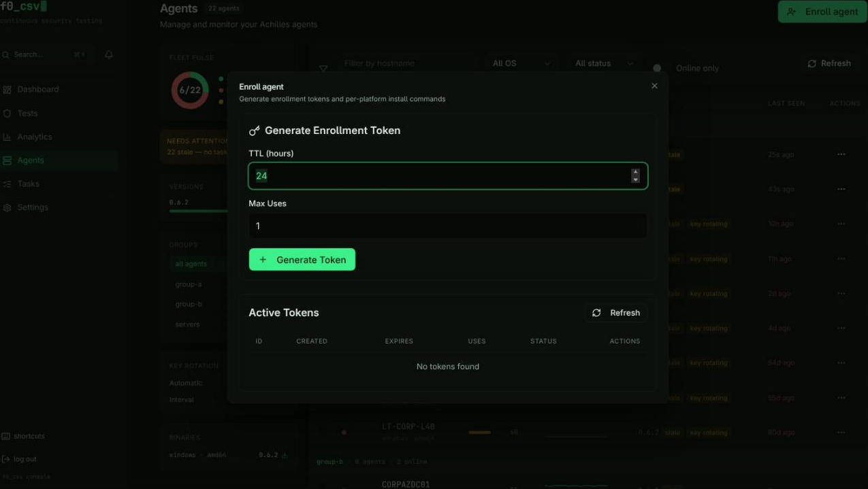Viewport: 868px width, 489px height.
Task: Open actions menu for the 10h ago row
Action: [841, 224]
